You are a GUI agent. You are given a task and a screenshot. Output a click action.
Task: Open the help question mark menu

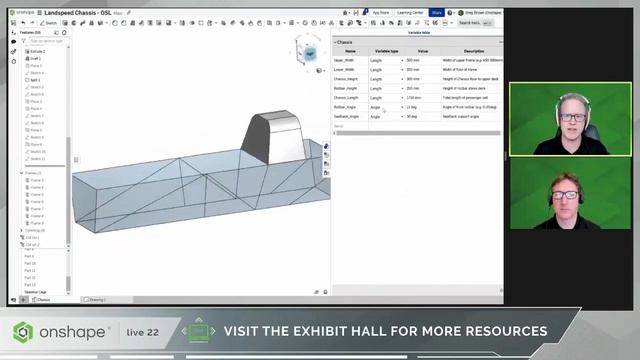coord(450,13)
